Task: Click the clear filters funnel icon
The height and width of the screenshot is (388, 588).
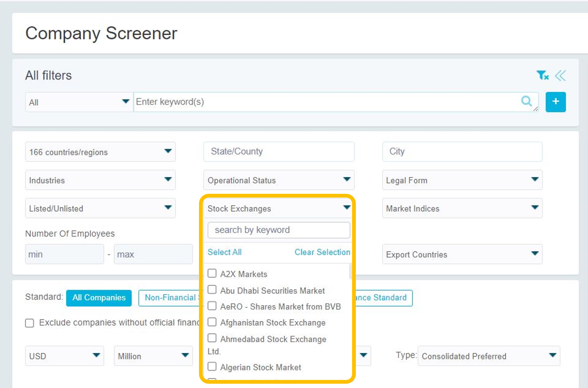Action: 542,75
